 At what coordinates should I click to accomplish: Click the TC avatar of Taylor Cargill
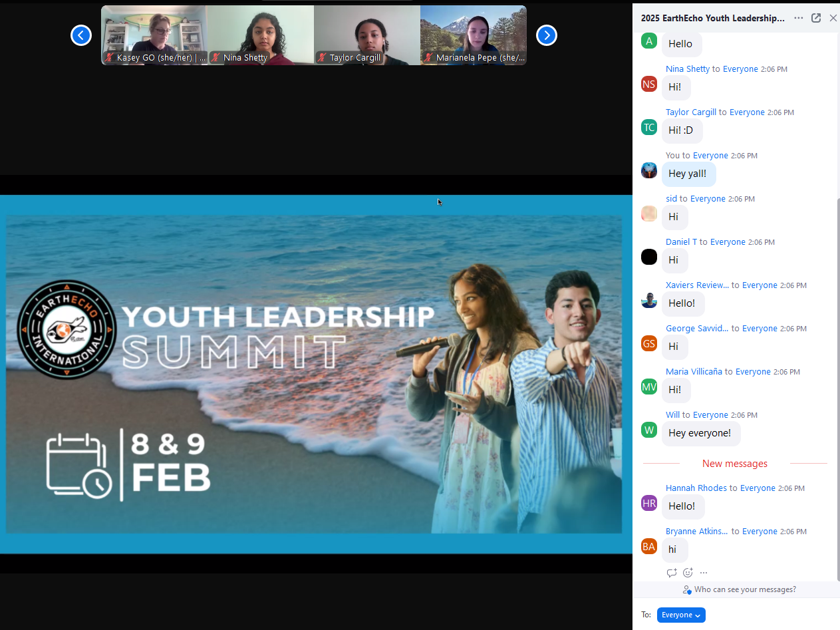coord(649,128)
